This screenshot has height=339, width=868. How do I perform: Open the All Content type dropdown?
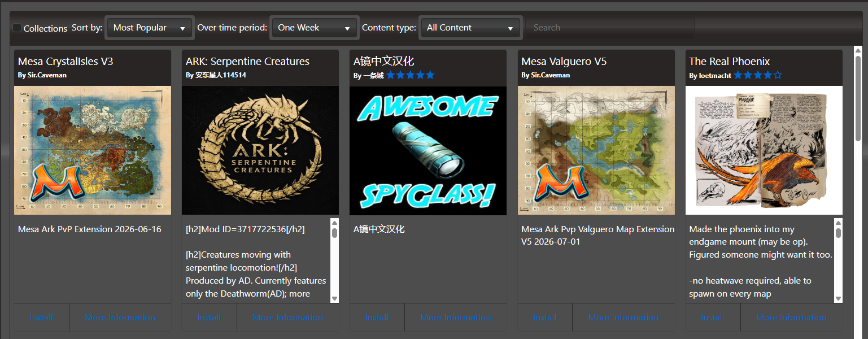tap(470, 28)
